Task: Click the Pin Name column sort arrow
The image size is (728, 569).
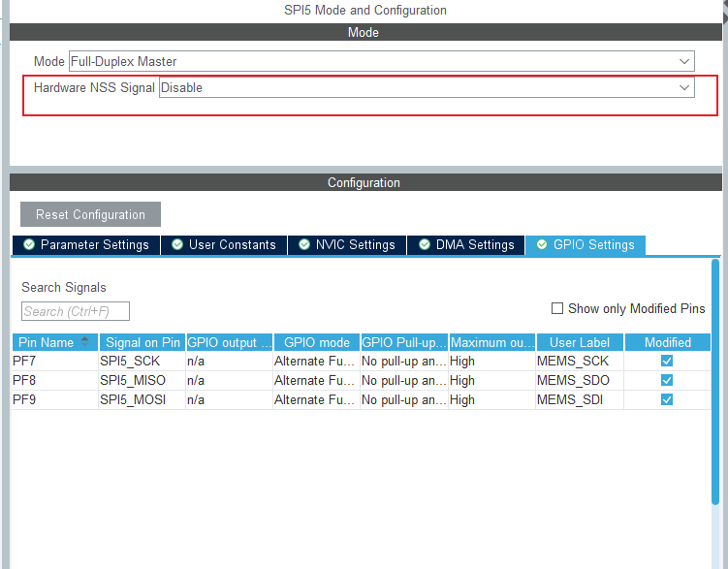Action: coord(84,342)
